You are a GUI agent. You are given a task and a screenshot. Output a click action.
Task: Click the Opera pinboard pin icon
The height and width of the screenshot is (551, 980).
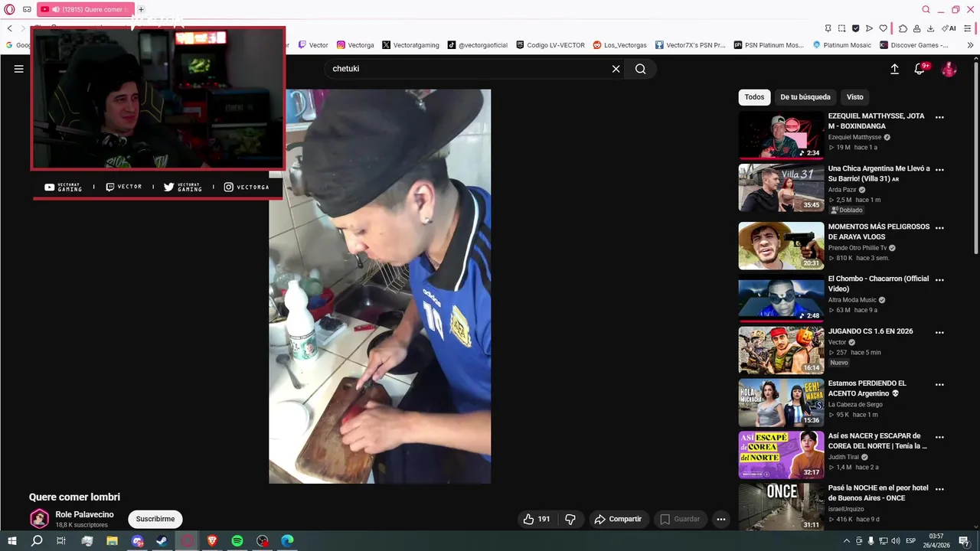pos(828,28)
